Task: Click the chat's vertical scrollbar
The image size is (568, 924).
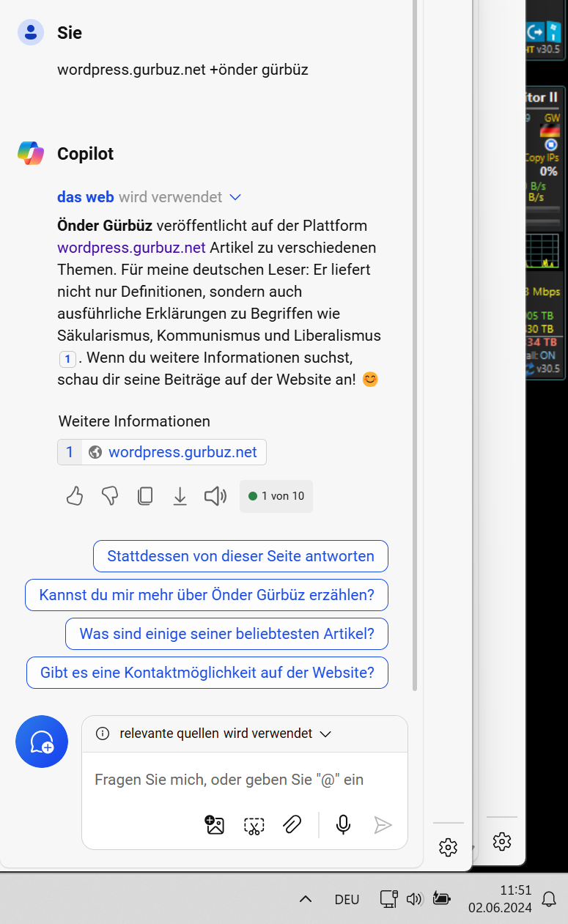Action: pyautogui.click(x=416, y=344)
